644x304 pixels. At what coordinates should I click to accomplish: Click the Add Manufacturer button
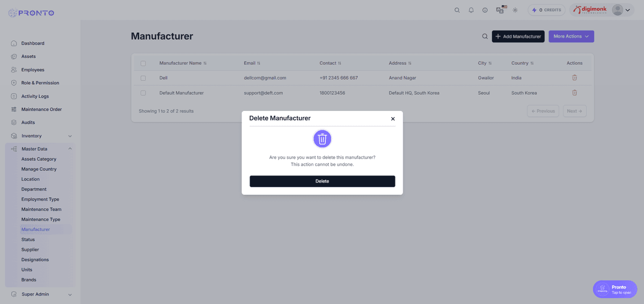(518, 36)
